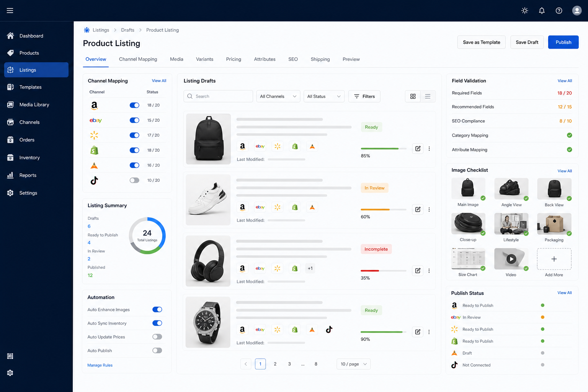The width and height of the screenshot is (588, 392).
Task: Change the 10 / page selector
Action: tap(354, 364)
